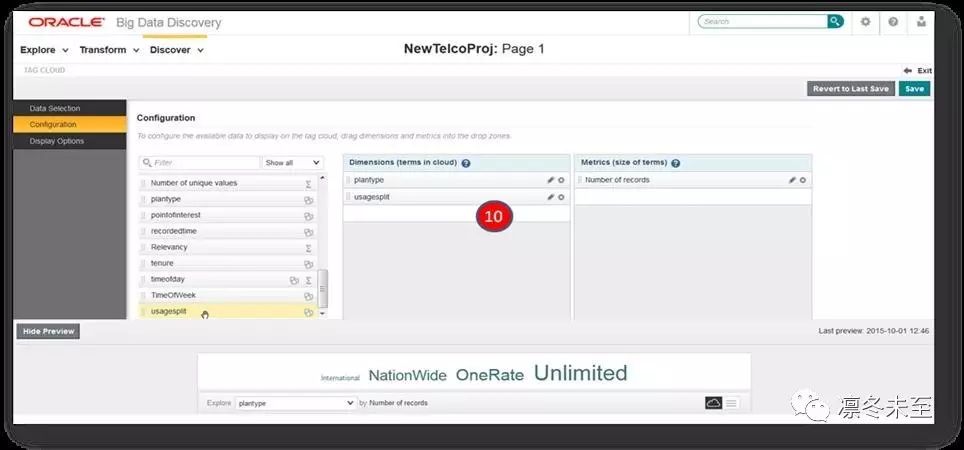Click dimension icon on recordedtime row
Screen dimensions: 964x450
click(309, 232)
